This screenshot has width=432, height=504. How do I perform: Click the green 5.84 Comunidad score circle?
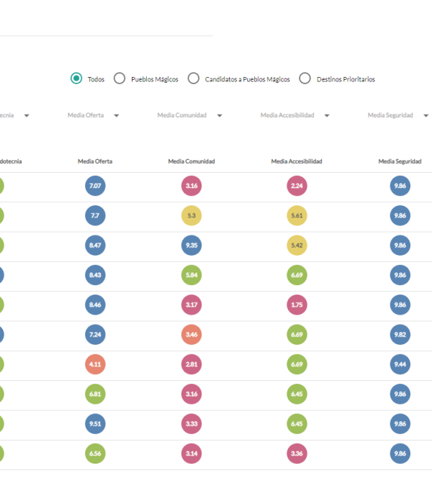pos(192,275)
